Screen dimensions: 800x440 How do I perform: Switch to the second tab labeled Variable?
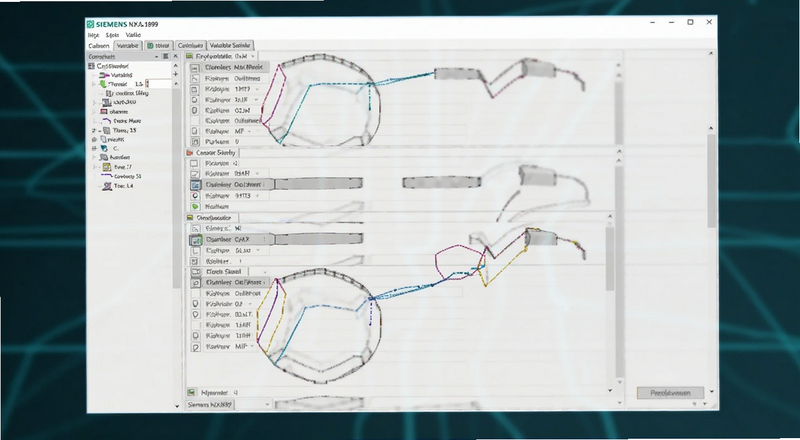(x=128, y=45)
